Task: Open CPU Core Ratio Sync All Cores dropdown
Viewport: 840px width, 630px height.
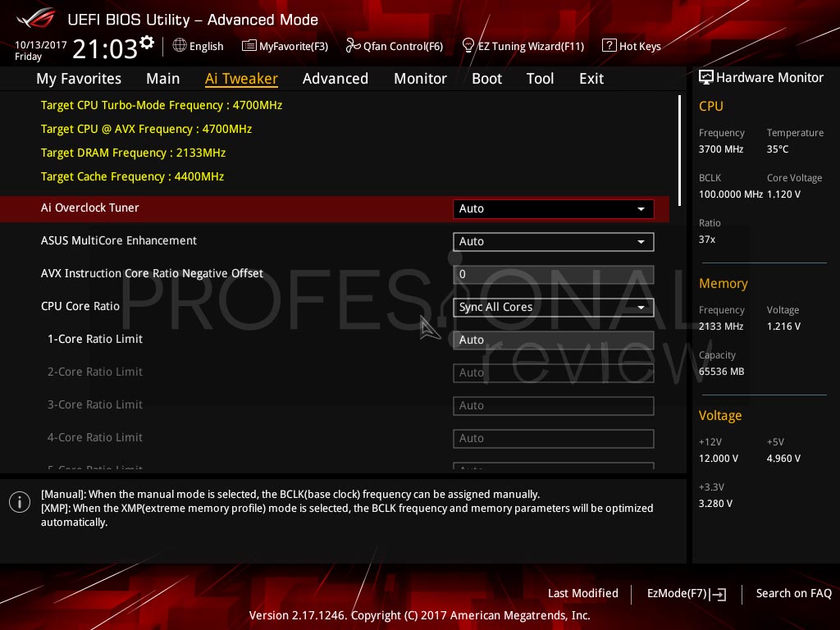Action: click(x=554, y=308)
